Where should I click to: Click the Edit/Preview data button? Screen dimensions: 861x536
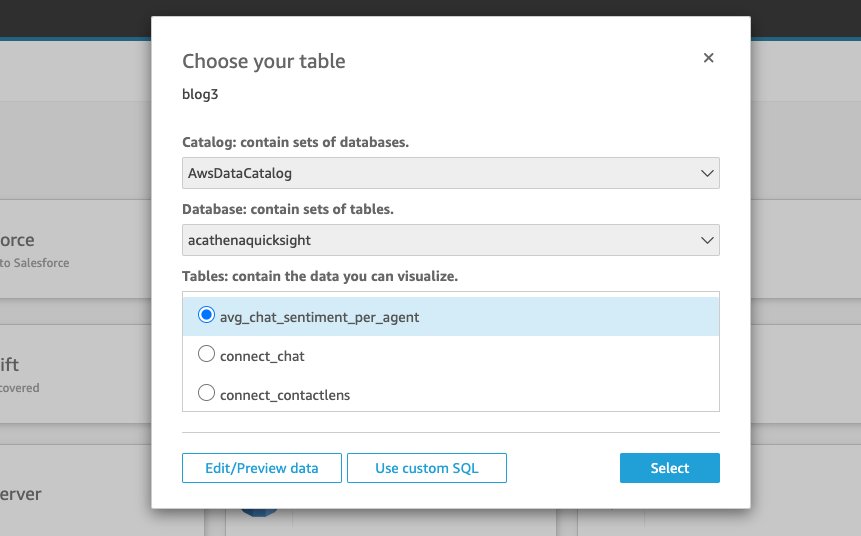(x=262, y=468)
